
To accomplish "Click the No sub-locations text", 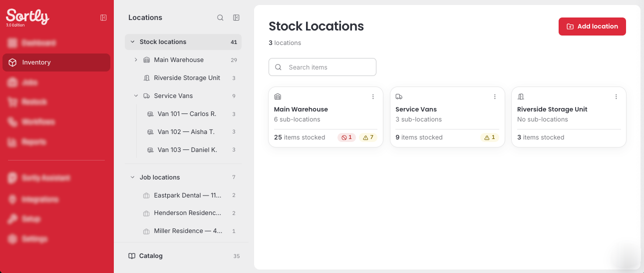I will pyautogui.click(x=543, y=119).
